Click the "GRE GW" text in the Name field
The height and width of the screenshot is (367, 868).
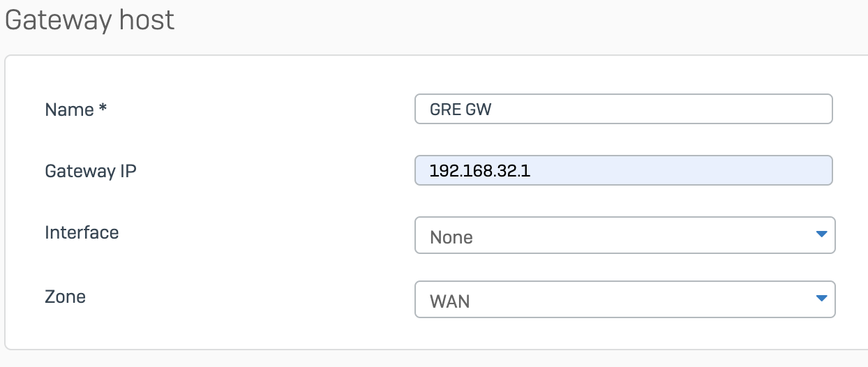click(461, 110)
